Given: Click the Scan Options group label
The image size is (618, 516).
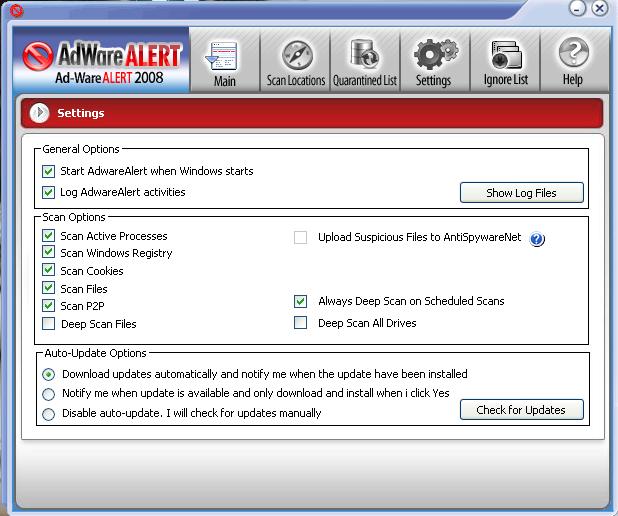Looking at the screenshot, I should (74, 217).
